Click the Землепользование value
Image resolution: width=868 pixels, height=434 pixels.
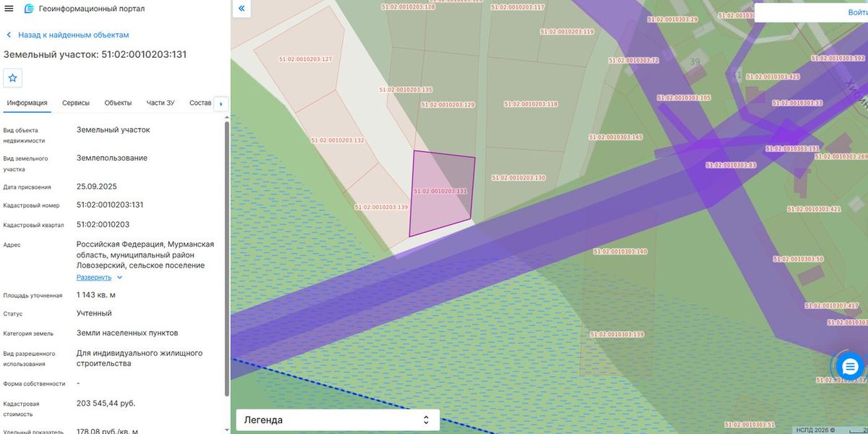(112, 158)
